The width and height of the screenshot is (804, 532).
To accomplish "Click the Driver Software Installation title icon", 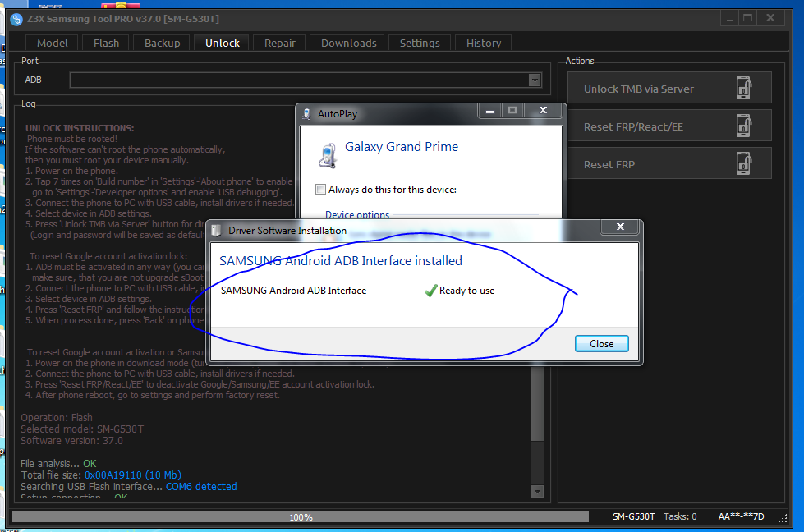I will point(216,230).
